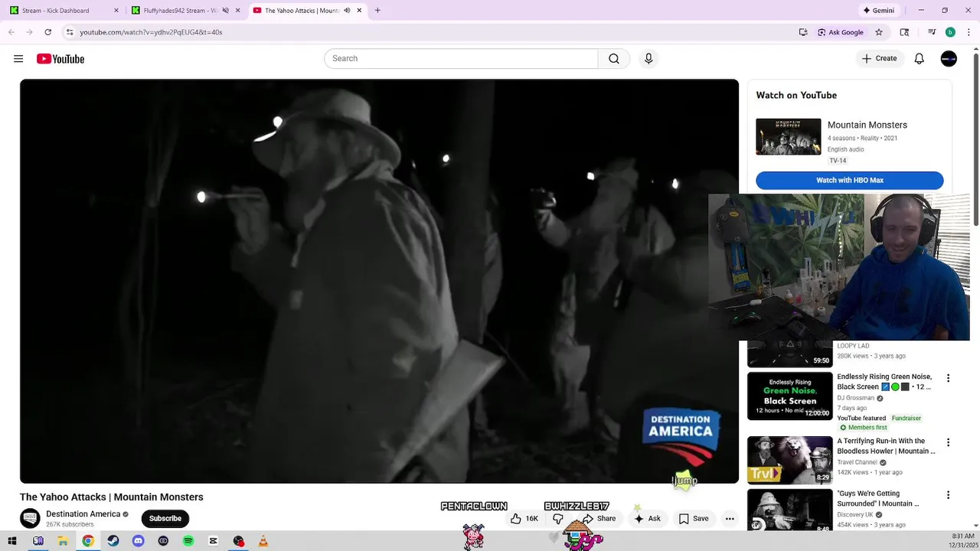This screenshot has height=551, width=980.
Task: Open 'A Terrifying Run-in With the Bloodless Howler' title
Action: (886, 446)
